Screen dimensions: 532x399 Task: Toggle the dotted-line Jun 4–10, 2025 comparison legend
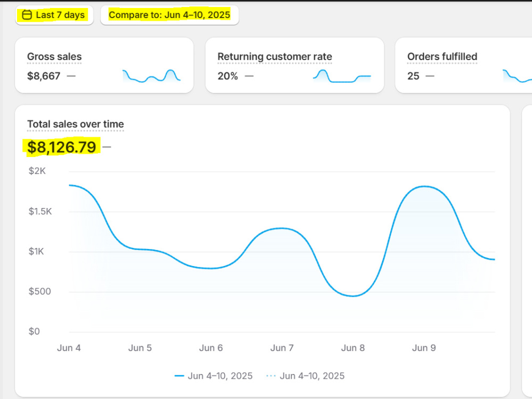click(305, 376)
